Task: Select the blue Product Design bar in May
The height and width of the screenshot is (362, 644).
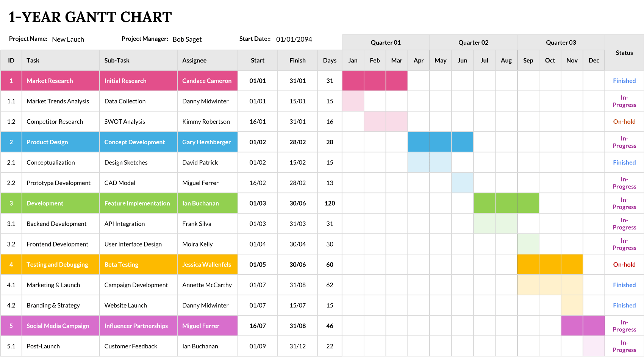Action: [440, 142]
